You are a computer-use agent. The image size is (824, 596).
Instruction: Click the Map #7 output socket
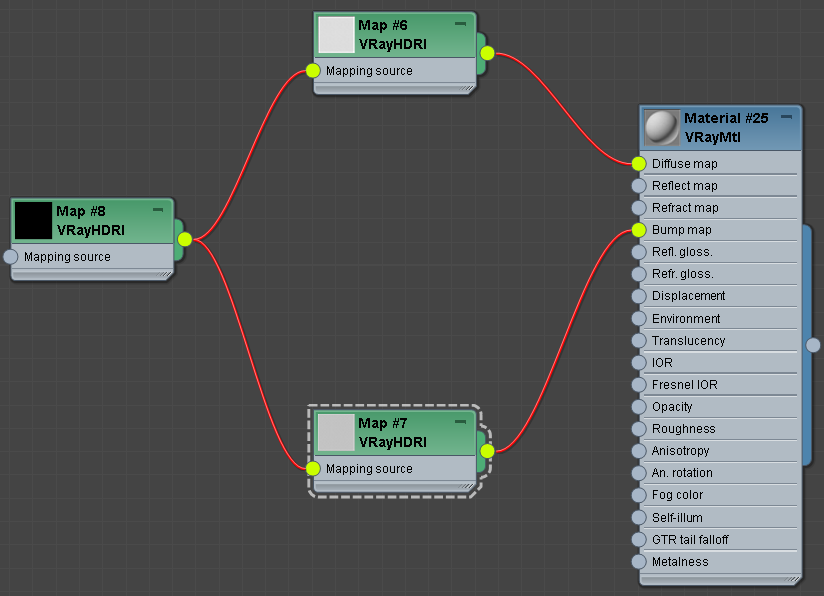487,451
